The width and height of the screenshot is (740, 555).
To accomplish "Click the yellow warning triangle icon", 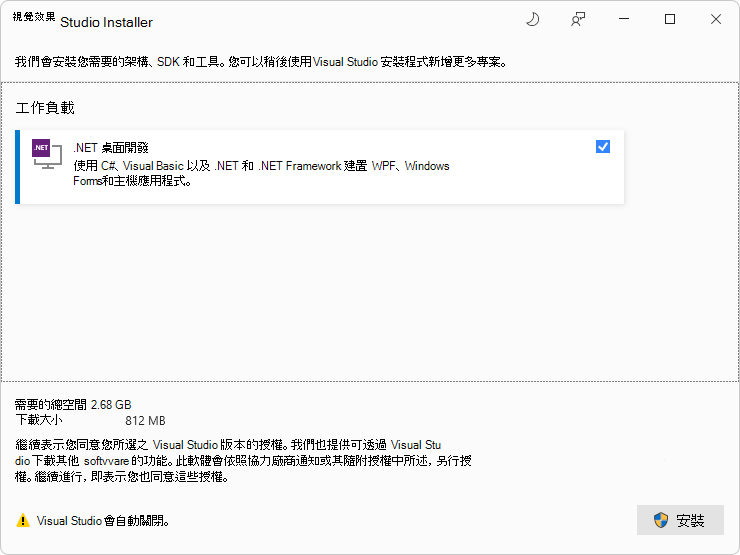I will coord(23,521).
